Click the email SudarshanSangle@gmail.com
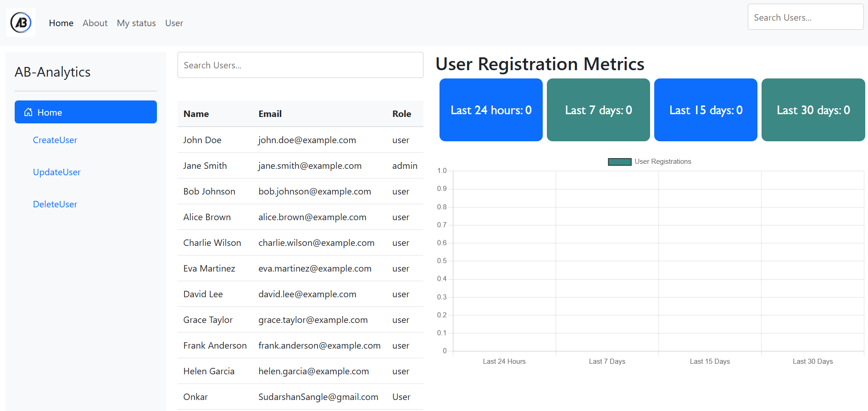The image size is (868, 411). [318, 397]
